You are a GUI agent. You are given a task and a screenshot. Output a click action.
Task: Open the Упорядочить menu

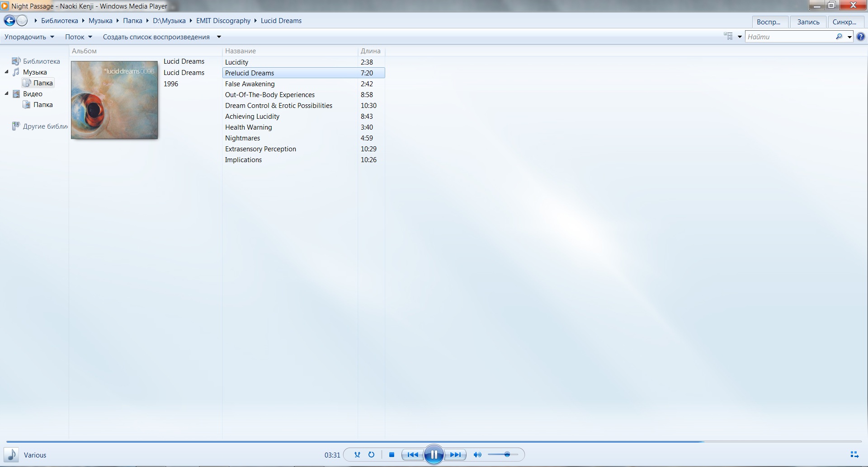(29, 37)
